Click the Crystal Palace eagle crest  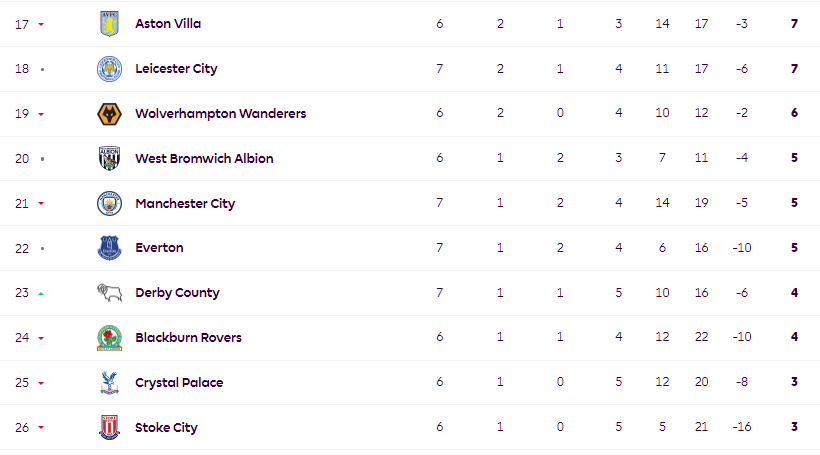click(x=109, y=383)
